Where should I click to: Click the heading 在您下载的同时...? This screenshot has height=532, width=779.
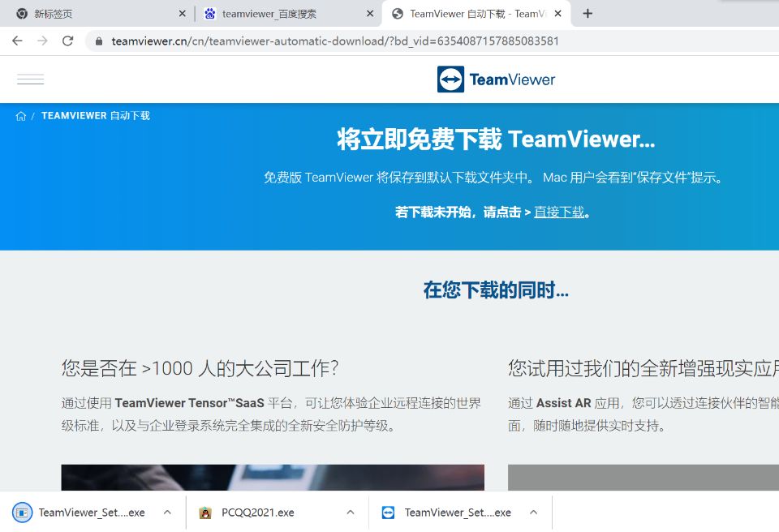click(496, 290)
